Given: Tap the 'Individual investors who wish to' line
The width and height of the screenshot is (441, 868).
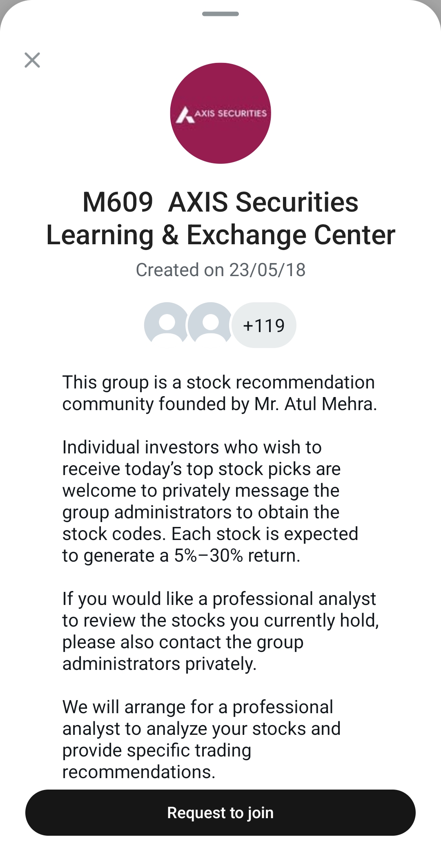Looking at the screenshot, I should pyautogui.click(x=192, y=447).
